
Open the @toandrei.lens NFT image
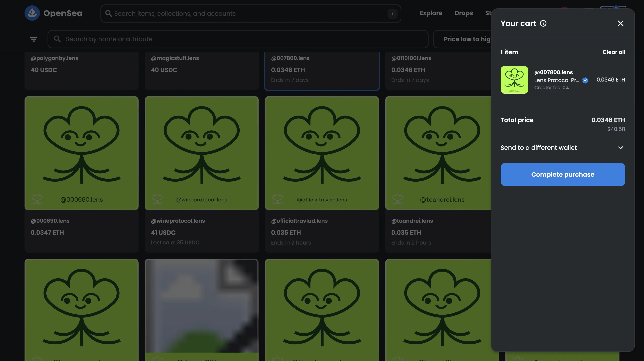coord(438,153)
